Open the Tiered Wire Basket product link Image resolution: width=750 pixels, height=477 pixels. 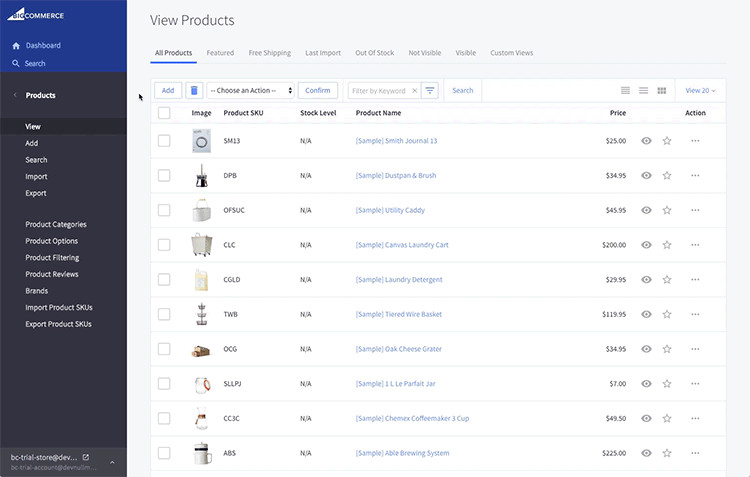(398, 314)
